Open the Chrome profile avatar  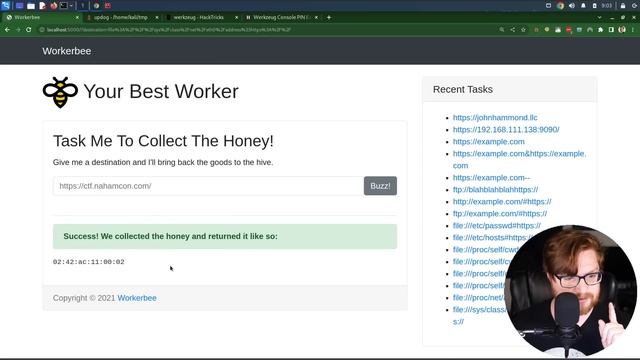622,30
